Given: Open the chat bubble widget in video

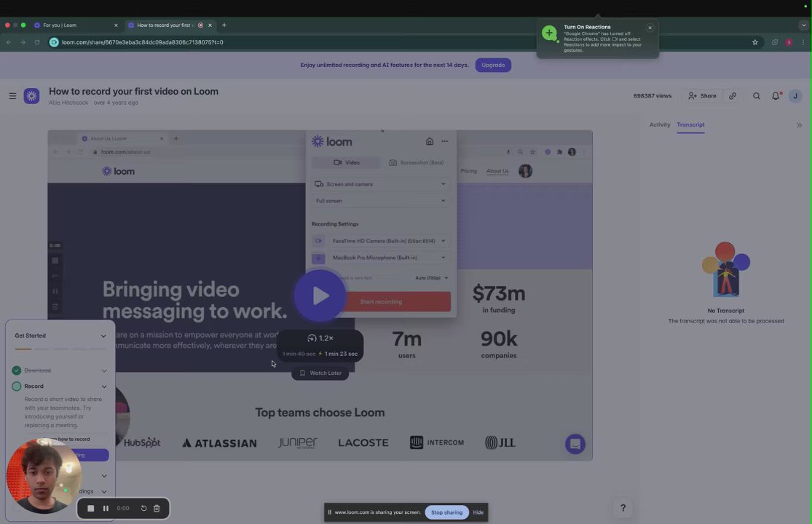Looking at the screenshot, I should pos(575,444).
